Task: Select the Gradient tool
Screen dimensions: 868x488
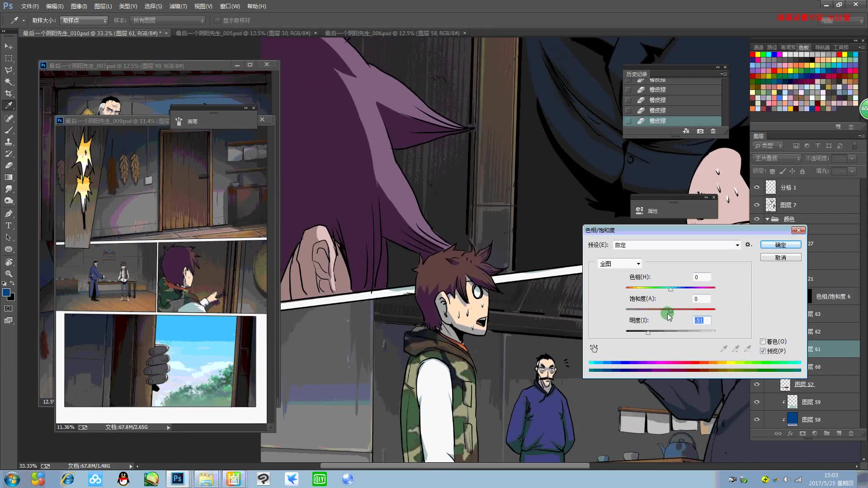Action: (x=9, y=177)
